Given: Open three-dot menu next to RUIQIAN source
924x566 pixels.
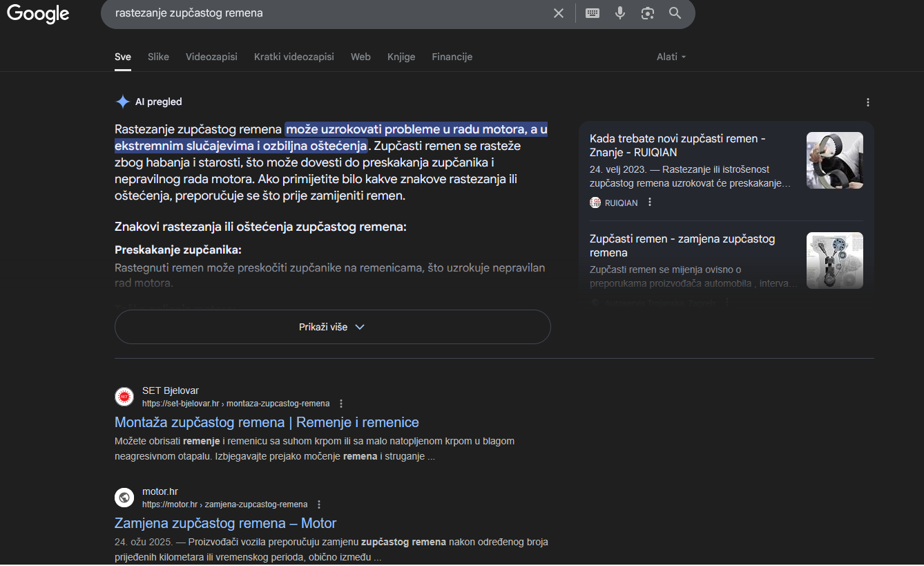Looking at the screenshot, I should tap(650, 202).
